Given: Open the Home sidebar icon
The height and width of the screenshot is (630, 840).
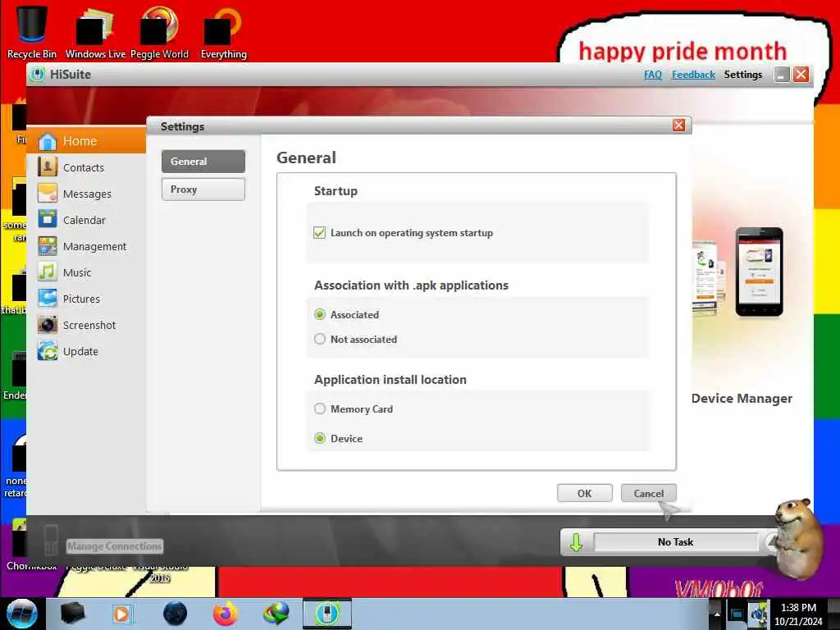Looking at the screenshot, I should (x=47, y=141).
